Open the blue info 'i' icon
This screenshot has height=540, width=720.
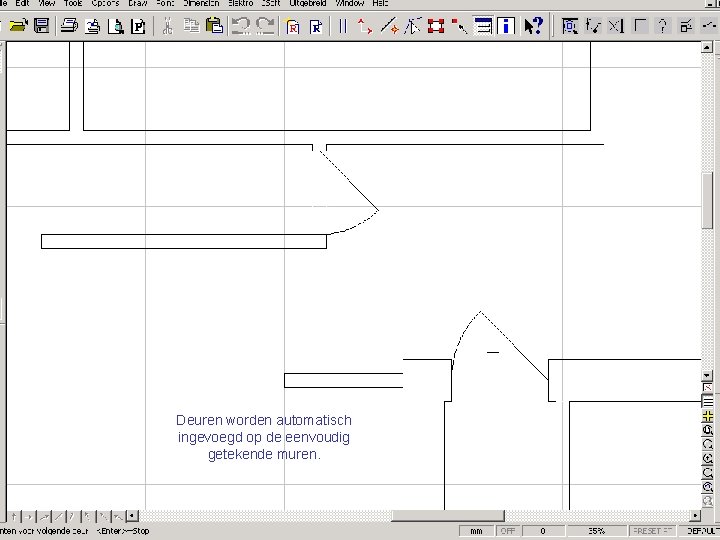[506, 25]
